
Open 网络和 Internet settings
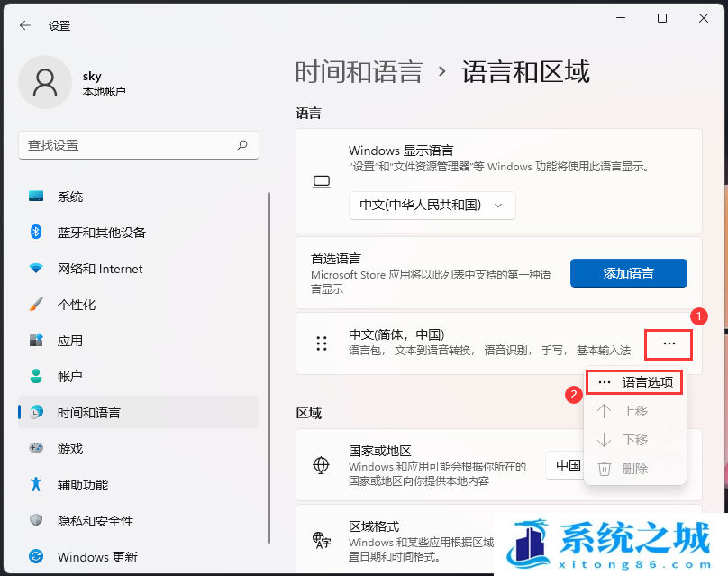(x=139, y=268)
